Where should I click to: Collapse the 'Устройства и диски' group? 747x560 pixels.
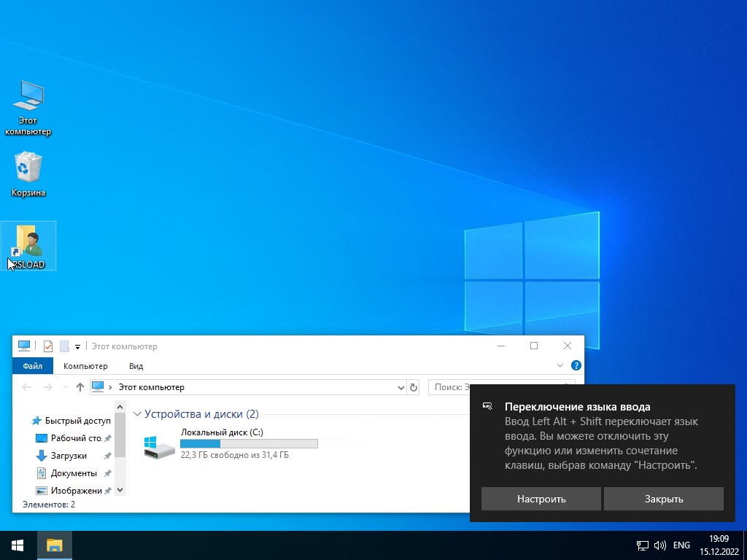pos(136,414)
